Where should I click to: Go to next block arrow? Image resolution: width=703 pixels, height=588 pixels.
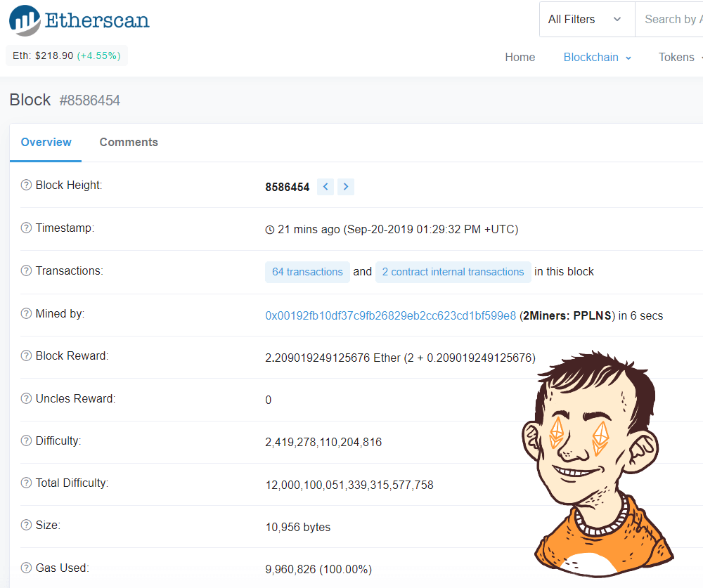(x=345, y=187)
